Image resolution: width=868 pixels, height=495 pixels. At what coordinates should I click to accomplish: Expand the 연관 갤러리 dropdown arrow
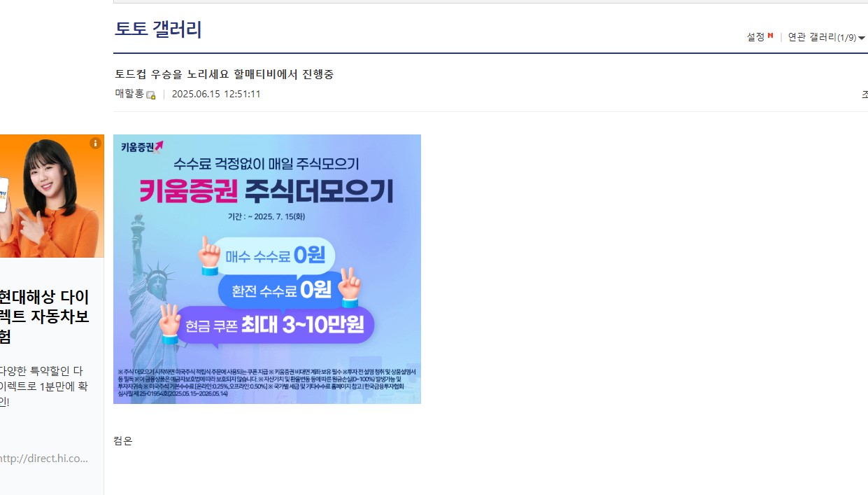862,38
